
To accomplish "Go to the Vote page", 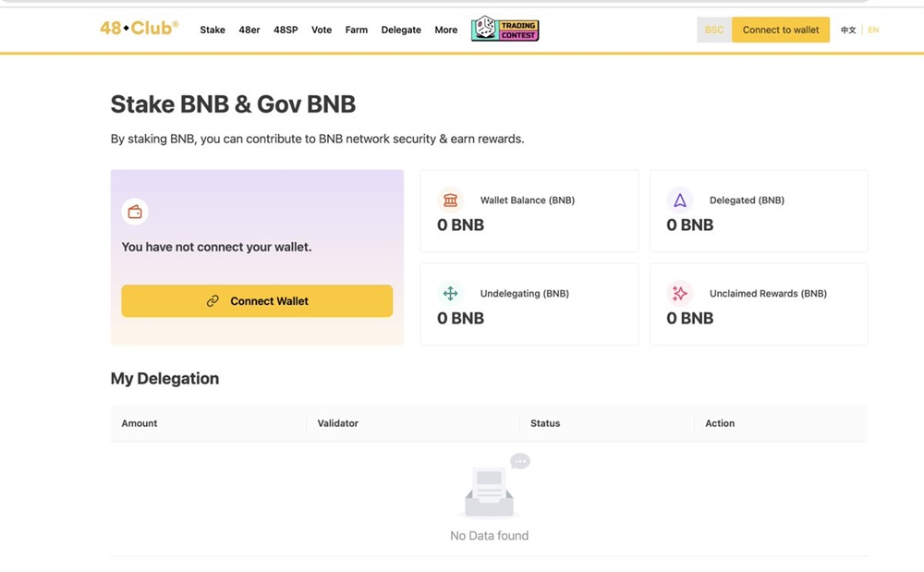I will [x=322, y=30].
